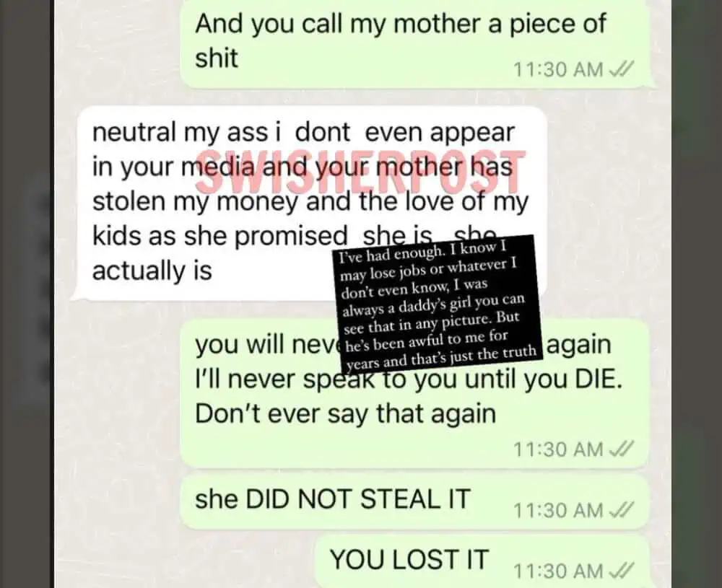Click the 11:30 AM timestamp on the top message
The image size is (722, 588).
[557, 70]
